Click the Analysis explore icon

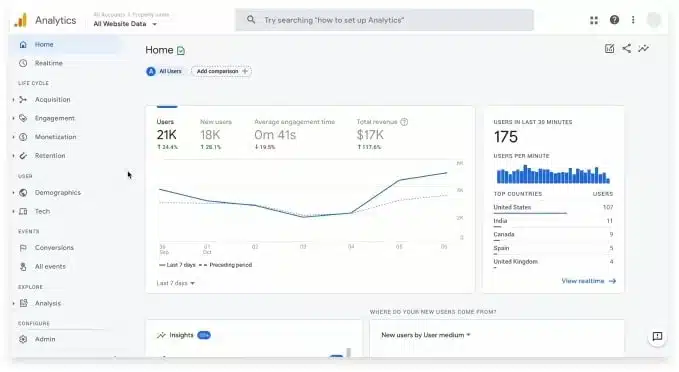pyautogui.click(x=23, y=303)
